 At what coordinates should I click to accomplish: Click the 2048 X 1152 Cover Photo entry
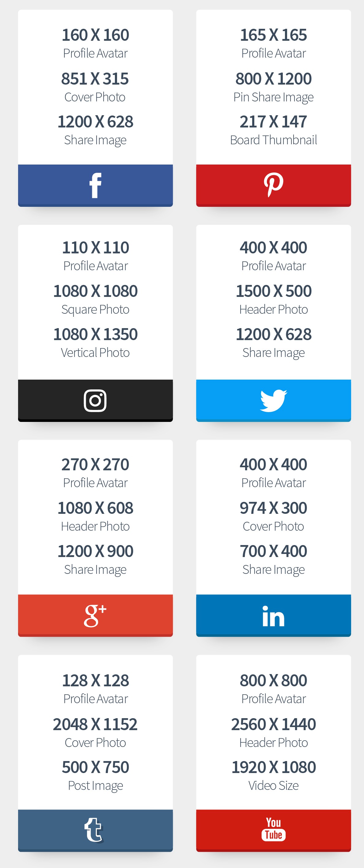tap(95, 733)
